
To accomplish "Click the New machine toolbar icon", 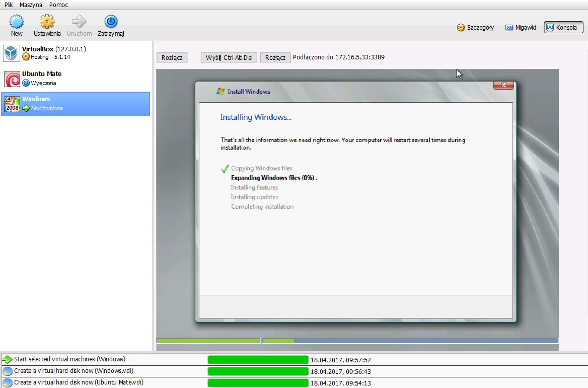I will coord(17,22).
